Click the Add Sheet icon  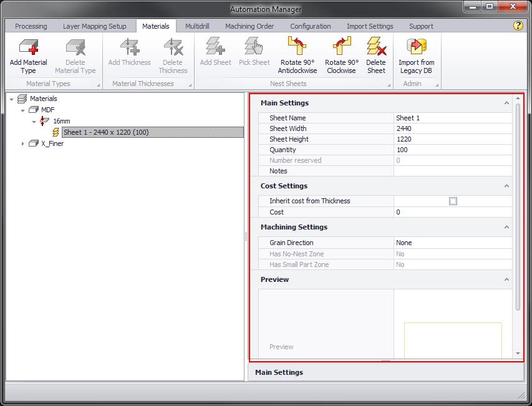215,46
